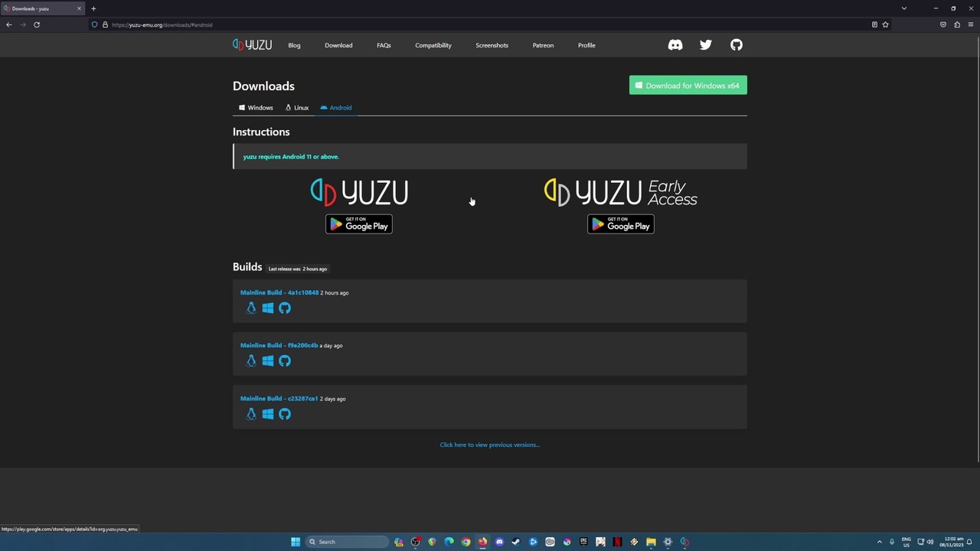Open the Profile page

586,45
